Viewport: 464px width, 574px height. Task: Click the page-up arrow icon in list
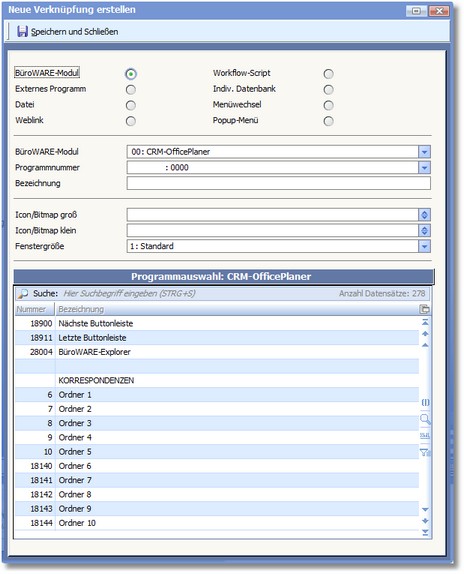click(425, 334)
